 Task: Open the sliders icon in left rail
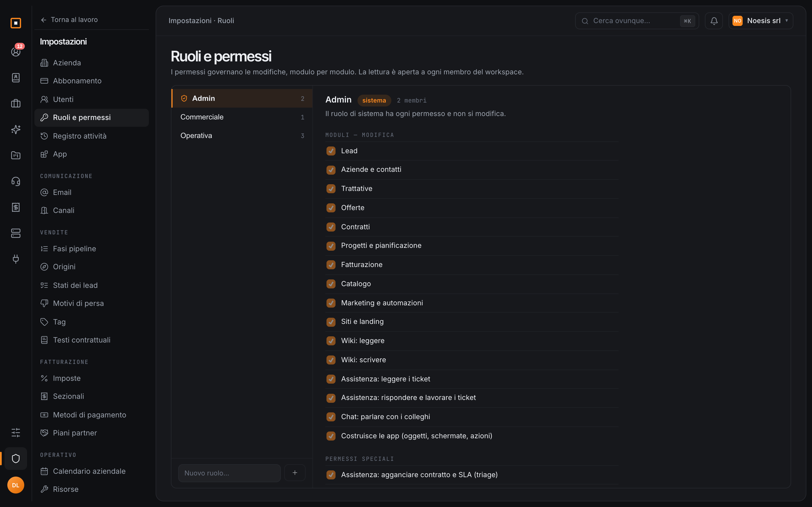coord(16,432)
